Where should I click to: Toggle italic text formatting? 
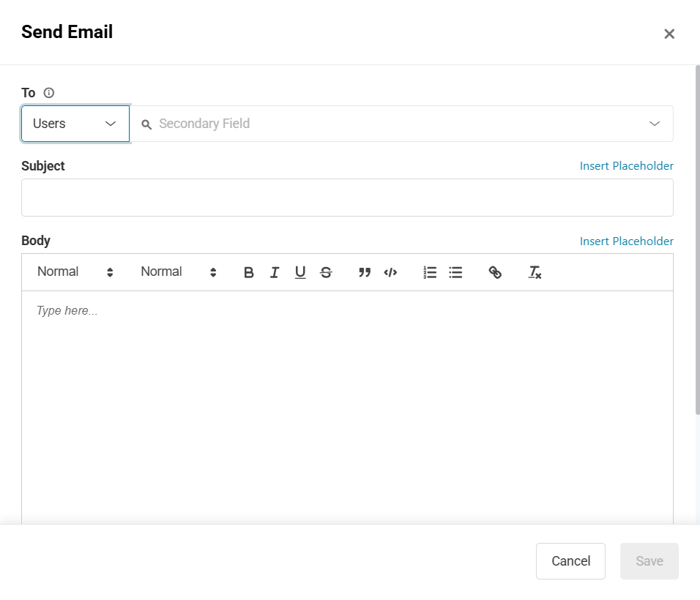[x=275, y=272]
